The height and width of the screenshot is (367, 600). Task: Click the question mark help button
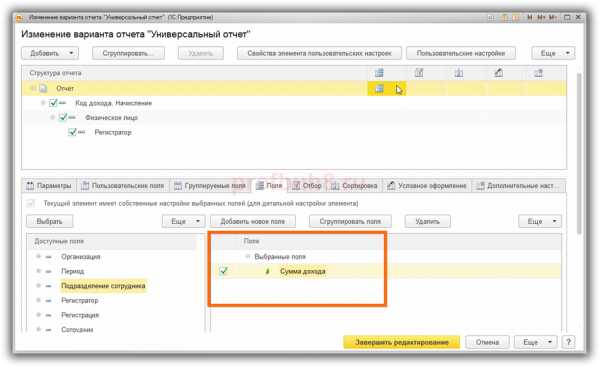[568, 342]
